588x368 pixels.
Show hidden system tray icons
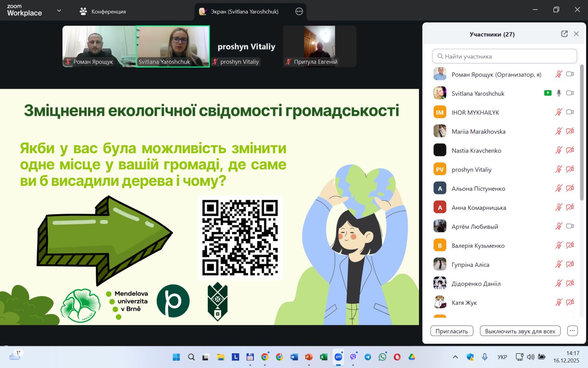(455, 357)
